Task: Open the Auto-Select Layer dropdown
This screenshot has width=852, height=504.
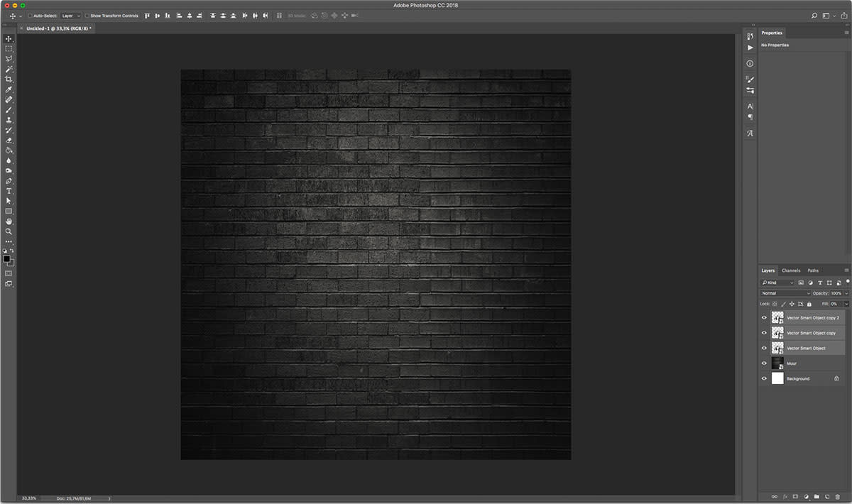Action: click(70, 16)
